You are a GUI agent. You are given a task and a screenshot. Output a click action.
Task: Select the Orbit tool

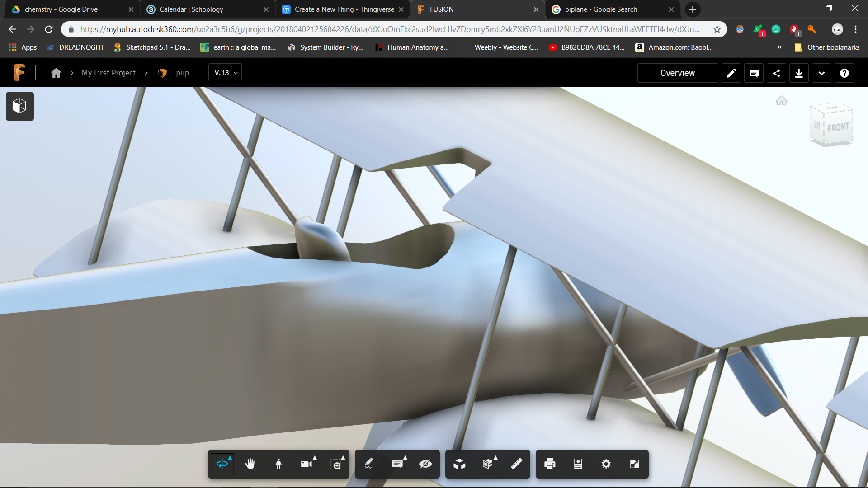click(x=222, y=464)
